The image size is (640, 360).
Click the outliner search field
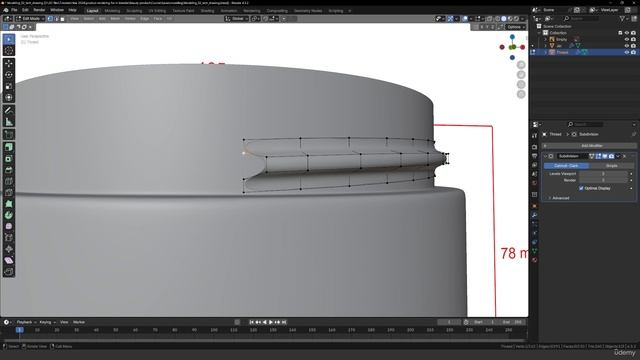click(x=581, y=19)
